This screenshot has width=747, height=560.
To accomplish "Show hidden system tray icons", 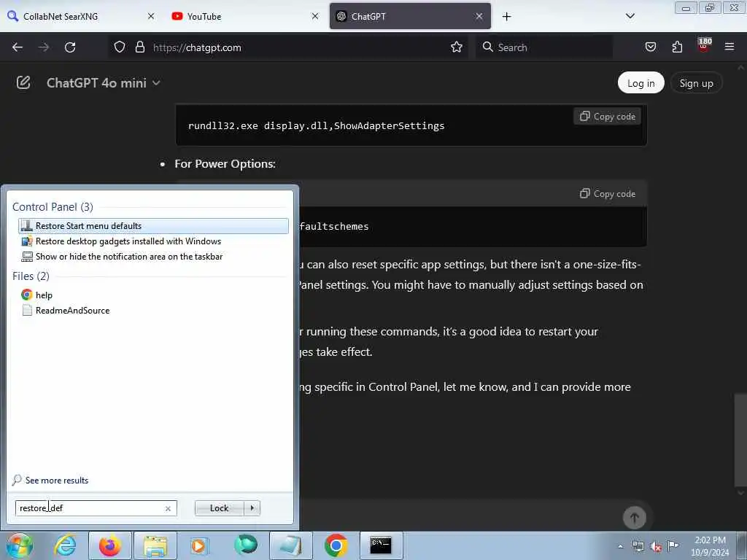I will 620,546.
